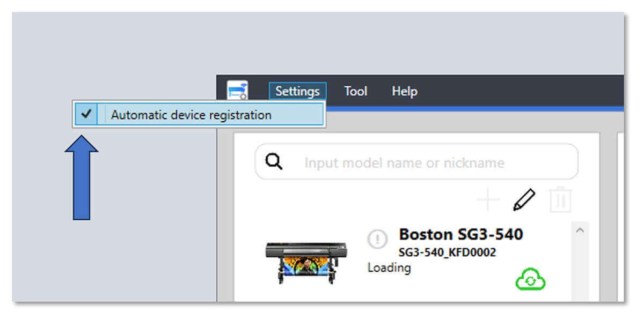Click the blue upward arrow annotation
644x320 pixels.
(82, 177)
